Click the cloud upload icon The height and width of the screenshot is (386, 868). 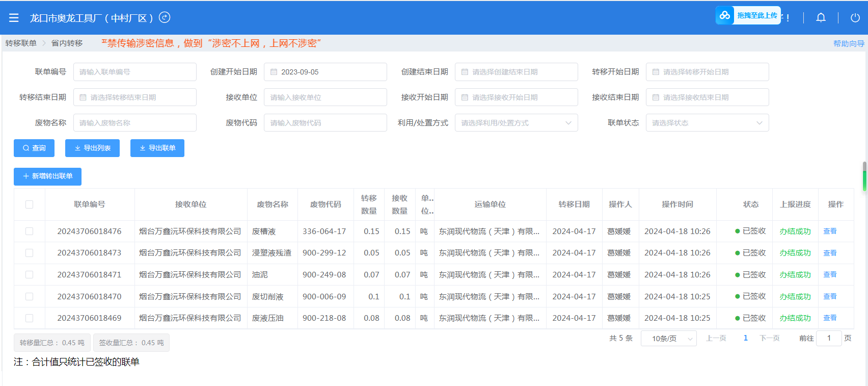(x=724, y=15)
